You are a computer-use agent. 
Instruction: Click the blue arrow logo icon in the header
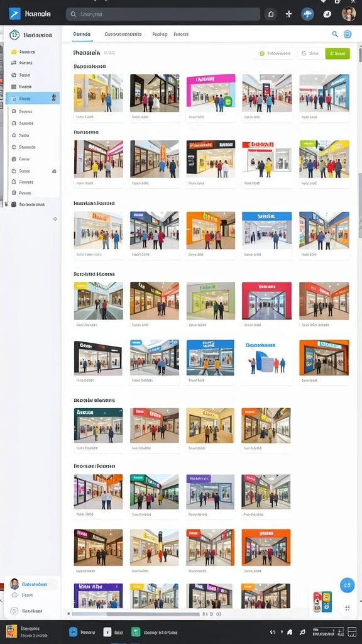(15, 14)
